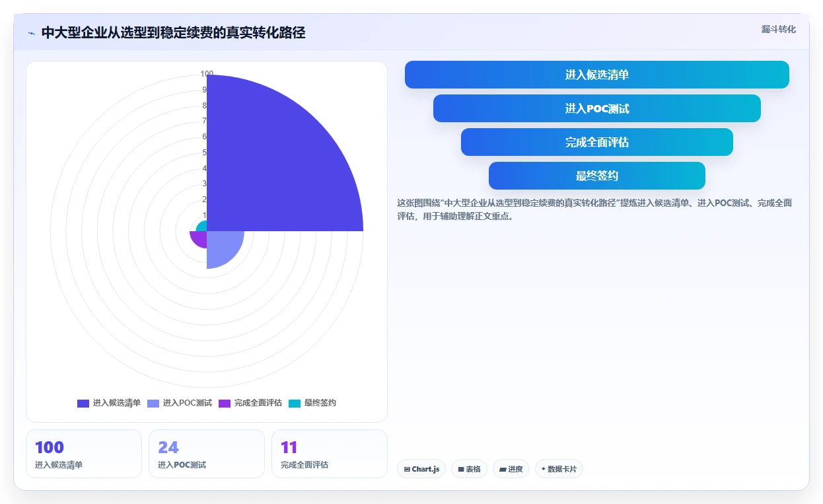The width and height of the screenshot is (823, 504).
Task: Select the 最终签约 funnel bar
Action: pos(596,176)
